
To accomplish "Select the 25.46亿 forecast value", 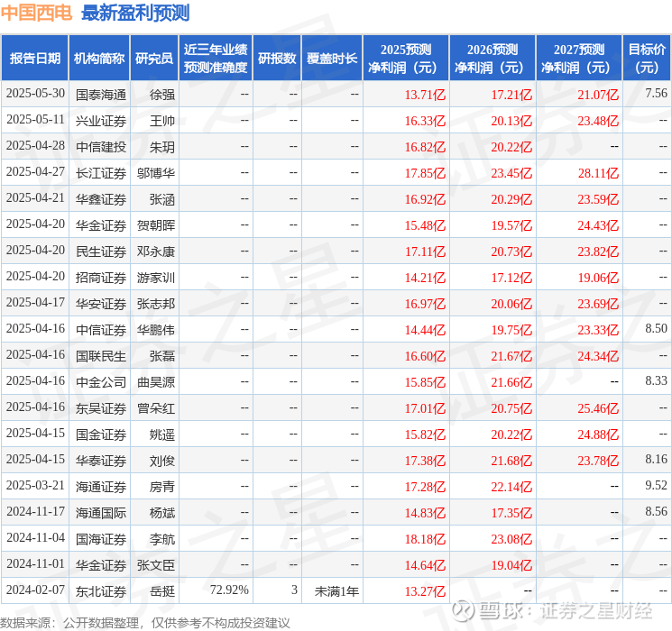I will coord(598,408).
